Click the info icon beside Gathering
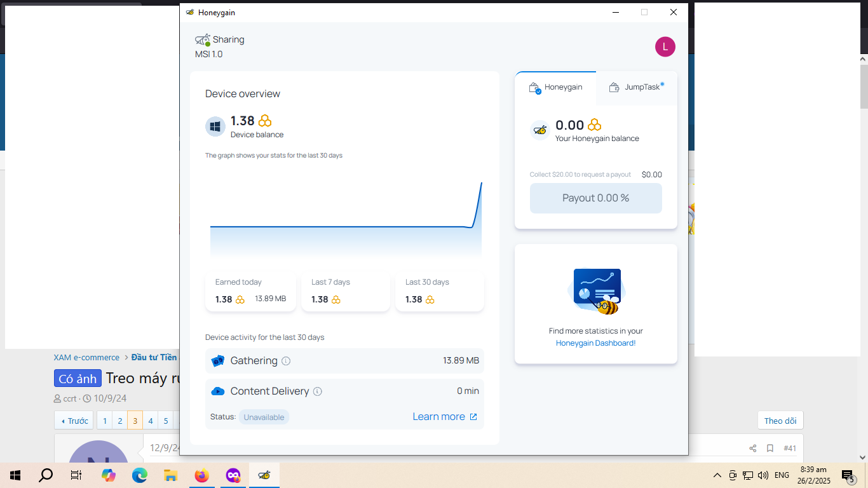Screen dimensions: 868x488 [286, 361]
